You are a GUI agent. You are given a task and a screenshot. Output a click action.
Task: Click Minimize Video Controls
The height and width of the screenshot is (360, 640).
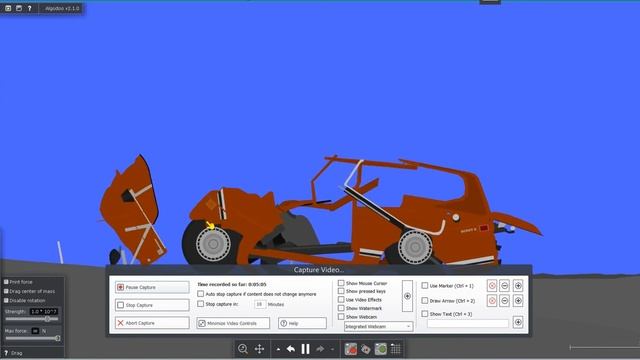coord(233,323)
